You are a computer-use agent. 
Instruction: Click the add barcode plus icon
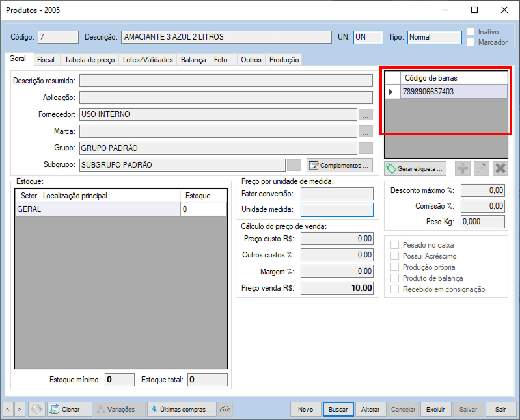(463, 168)
